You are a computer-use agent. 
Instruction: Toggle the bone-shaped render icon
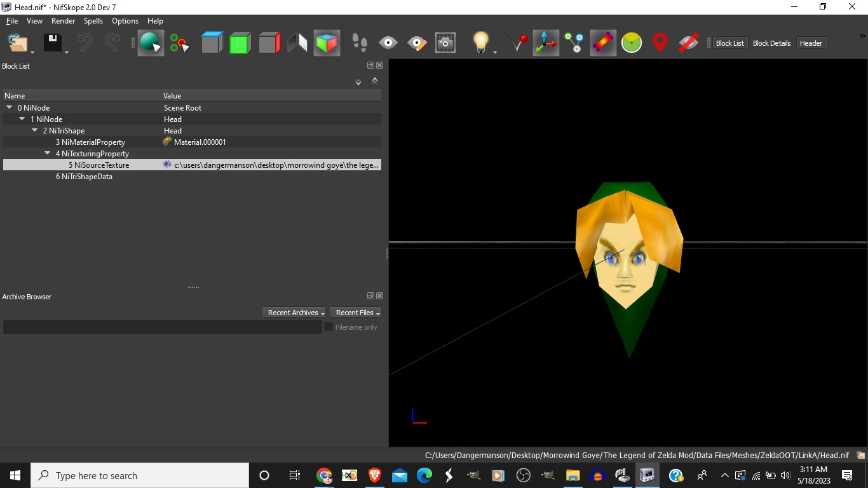click(x=603, y=43)
